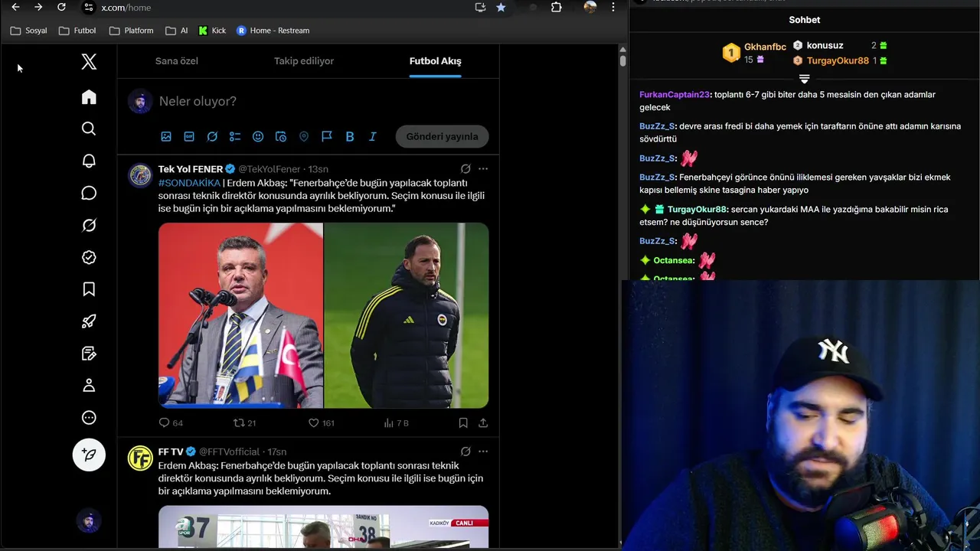Open Explore with the magnifier icon in the sidebar
This screenshot has height=551, width=980.
(x=89, y=129)
